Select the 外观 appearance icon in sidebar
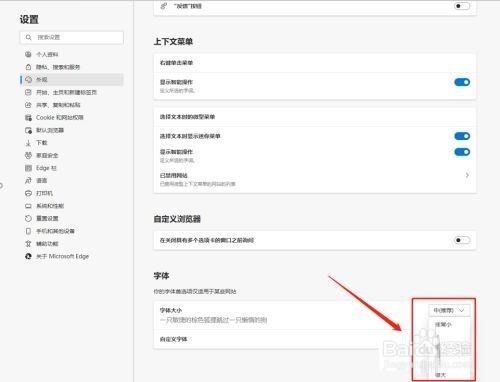The width and height of the screenshot is (500, 382). point(28,80)
